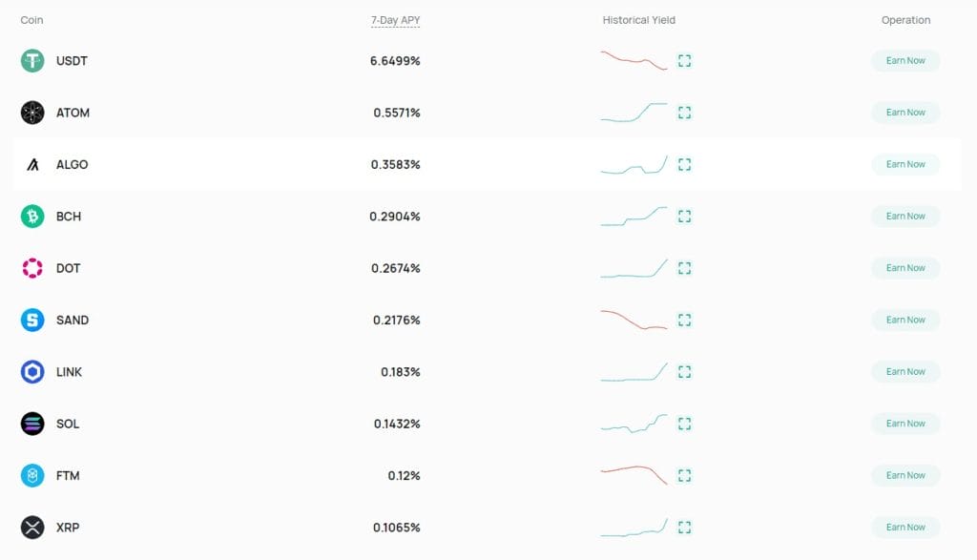This screenshot has width=977, height=560.
Task: Select the LINK Chainlink logo
Action: (x=33, y=371)
